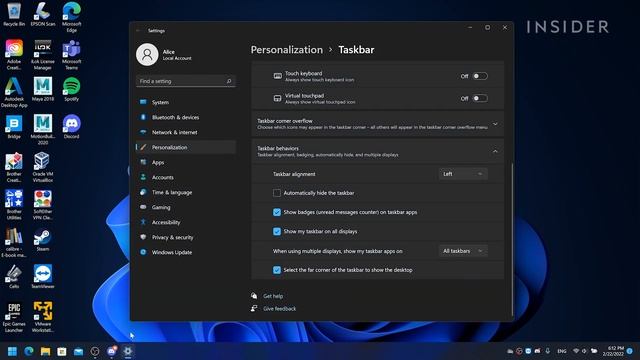Open File Explorer from taskbar
This screenshot has height=360, width=640.
coord(45,351)
